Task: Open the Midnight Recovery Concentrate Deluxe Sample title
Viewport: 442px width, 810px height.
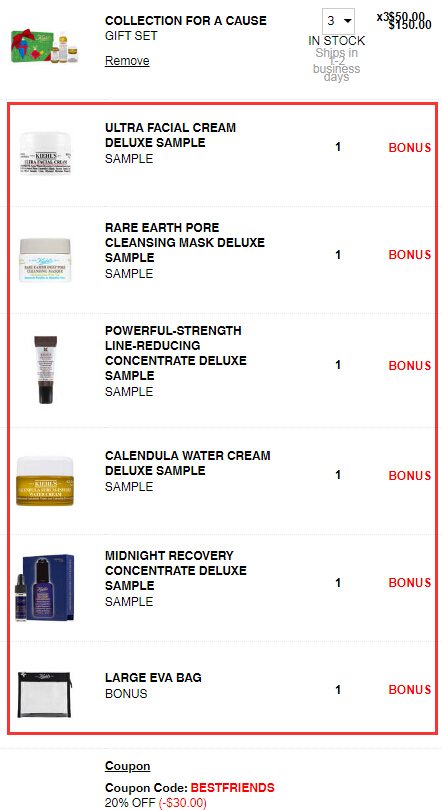Action: tap(176, 570)
